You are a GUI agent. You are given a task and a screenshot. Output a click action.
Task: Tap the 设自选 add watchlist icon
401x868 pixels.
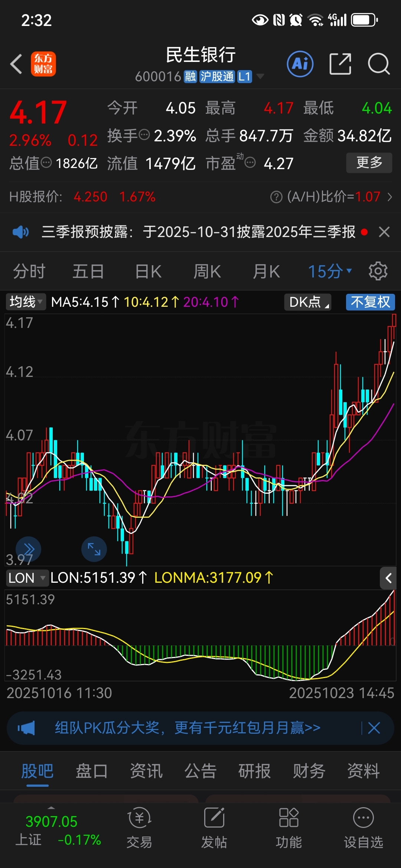click(x=363, y=828)
